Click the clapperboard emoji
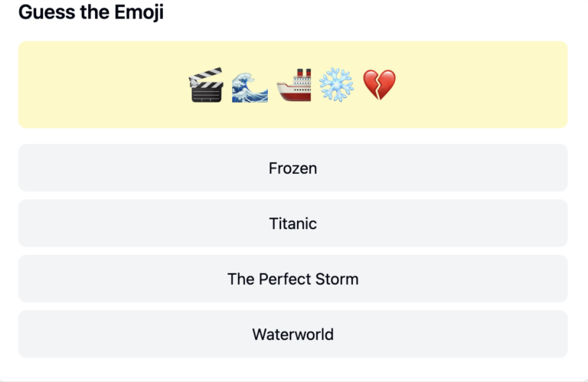 click(206, 85)
